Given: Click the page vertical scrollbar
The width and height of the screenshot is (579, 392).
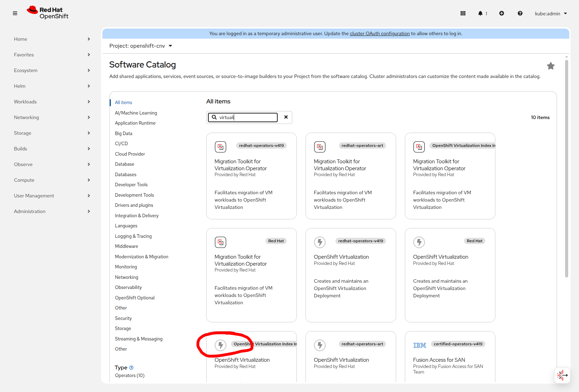Looking at the screenshot, I should point(566,168).
